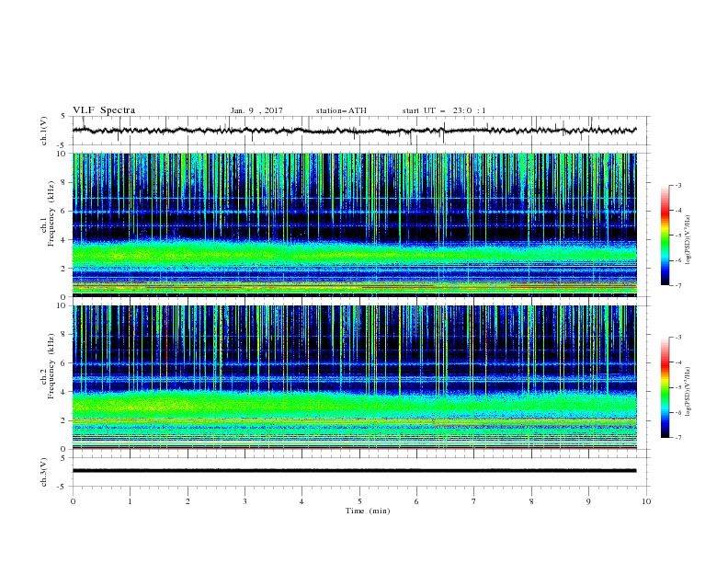Select the "start UT = 23:0 :1" text
The width and height of the screenshot is (728, 563).
point(444,110)
